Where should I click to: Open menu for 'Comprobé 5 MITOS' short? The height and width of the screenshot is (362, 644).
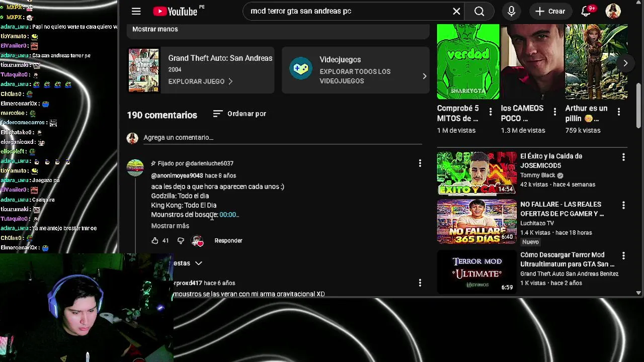point(491,112)
